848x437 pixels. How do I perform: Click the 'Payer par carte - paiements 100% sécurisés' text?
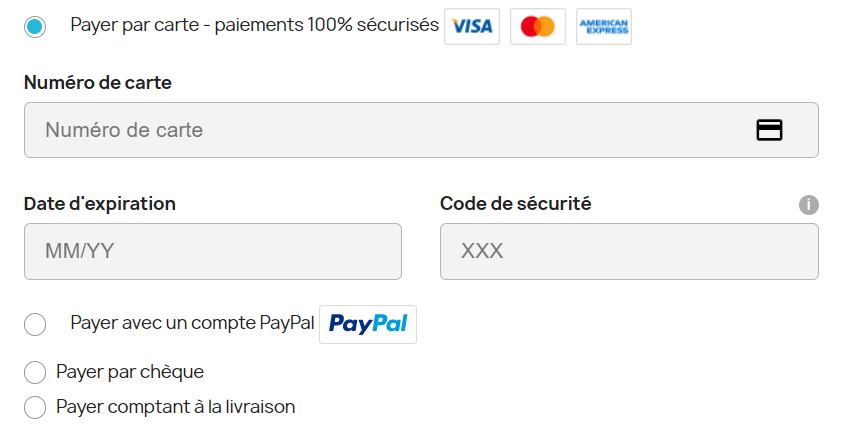point(254,25)
